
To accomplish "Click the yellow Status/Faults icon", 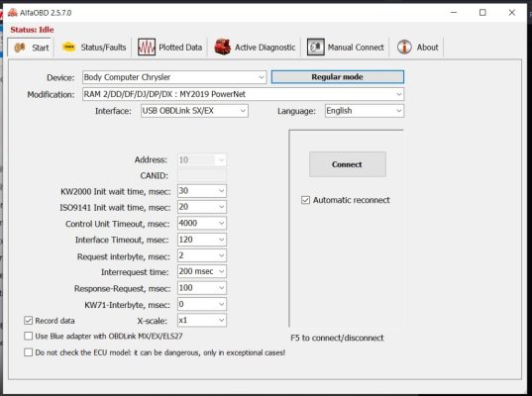I will 69,48.
